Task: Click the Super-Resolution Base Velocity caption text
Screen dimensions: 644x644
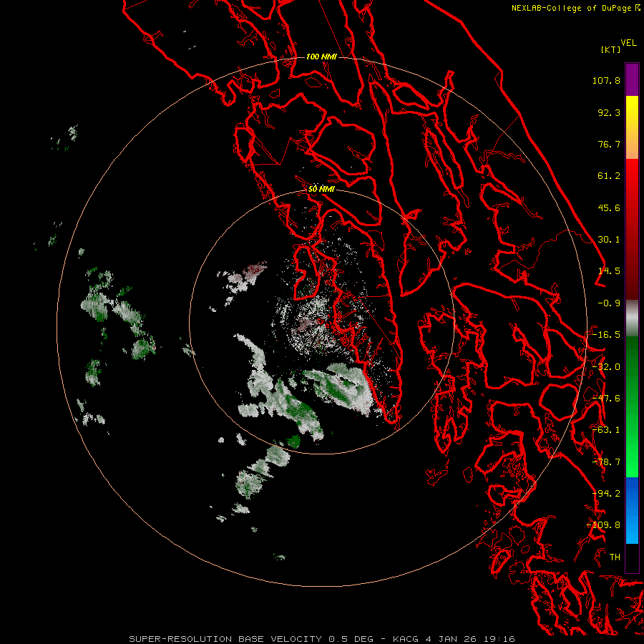Action: pyautogui.click(x=321, y=639)
